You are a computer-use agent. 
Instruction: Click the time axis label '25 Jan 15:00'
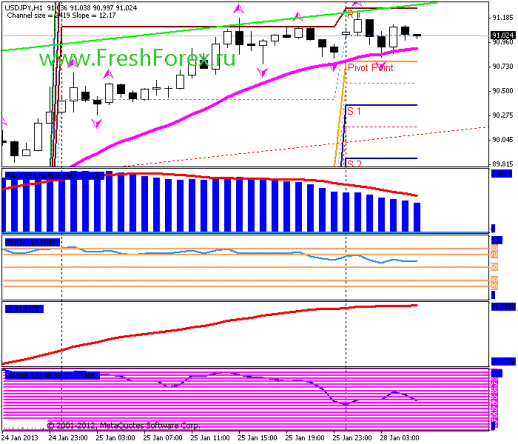click(257, 438)
